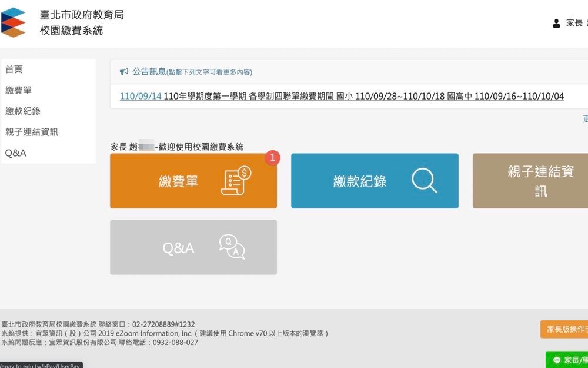Click the red notification badge showing 1

tap(272, 157)
